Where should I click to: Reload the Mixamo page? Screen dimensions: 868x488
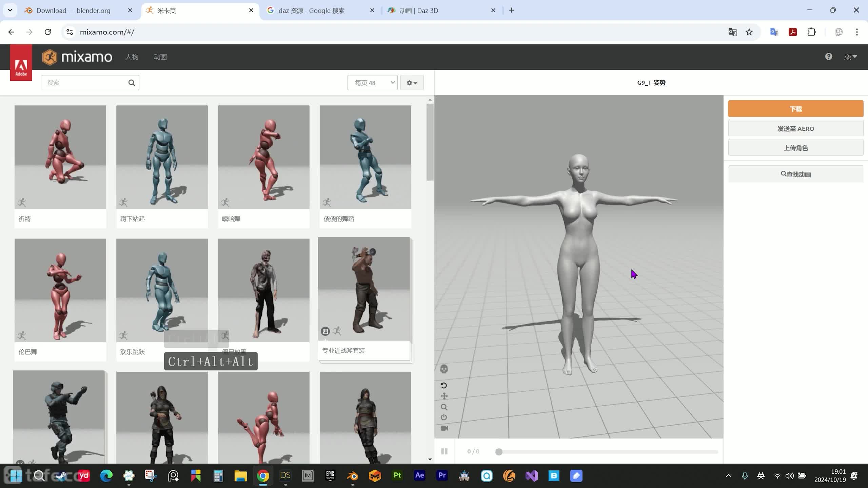[48, 32]
